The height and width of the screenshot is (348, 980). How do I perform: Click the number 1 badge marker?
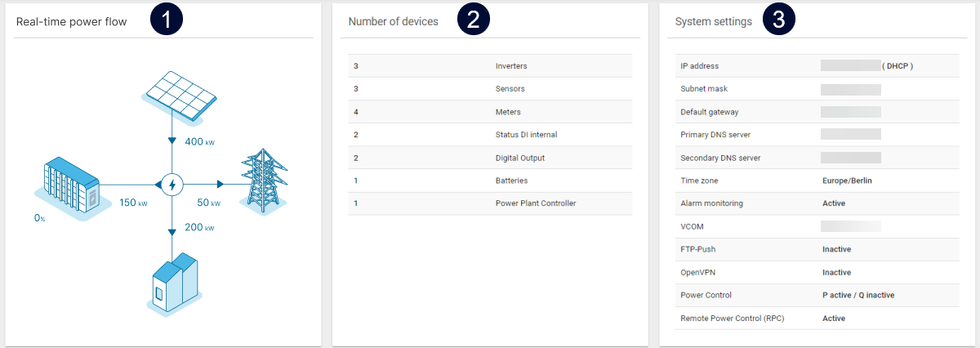pyautogui.click(x=167, y=21)
